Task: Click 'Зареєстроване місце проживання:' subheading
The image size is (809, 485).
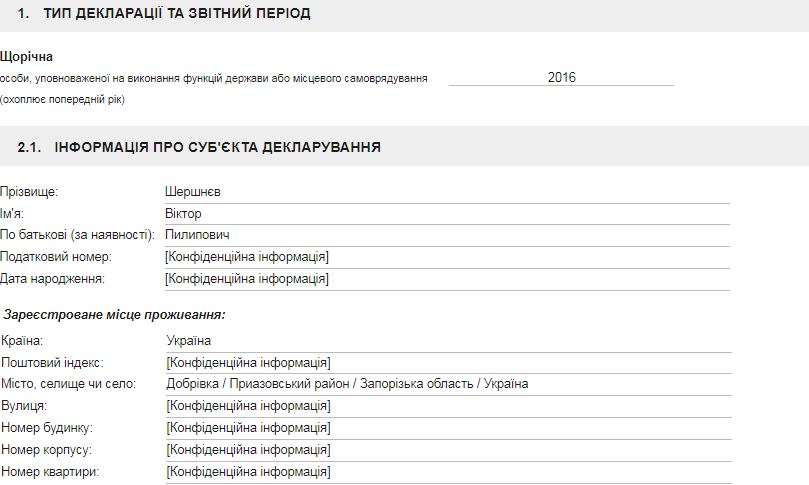Action: click(115, 315)
